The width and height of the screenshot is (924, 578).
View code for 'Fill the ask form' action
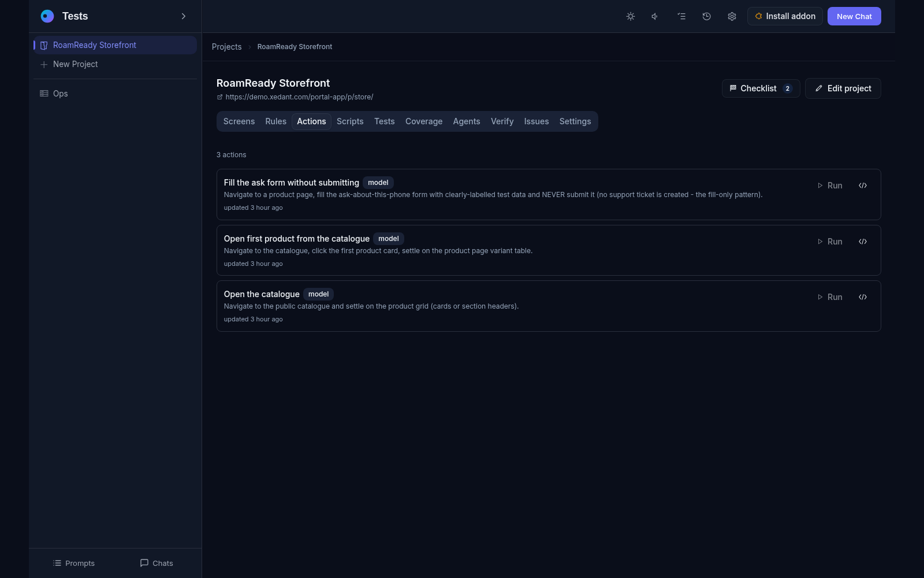(863, 186)
